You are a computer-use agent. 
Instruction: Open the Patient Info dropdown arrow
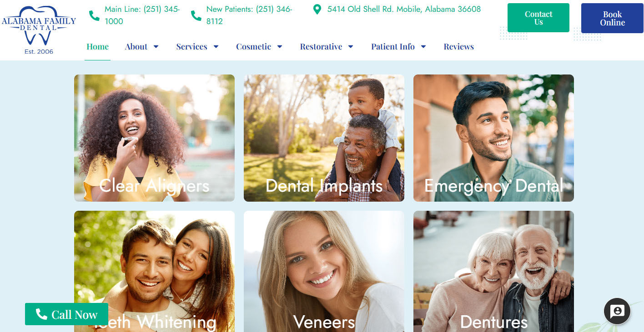423,47
